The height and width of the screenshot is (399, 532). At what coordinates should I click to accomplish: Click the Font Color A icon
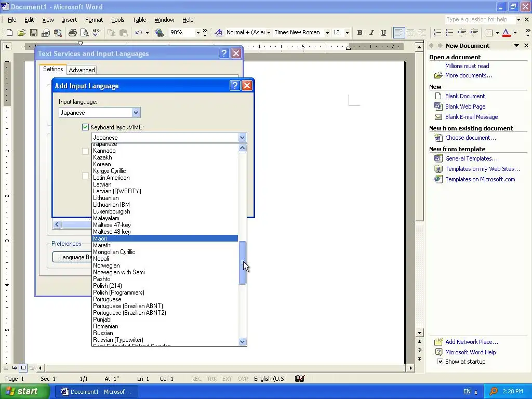click(506, 33)
